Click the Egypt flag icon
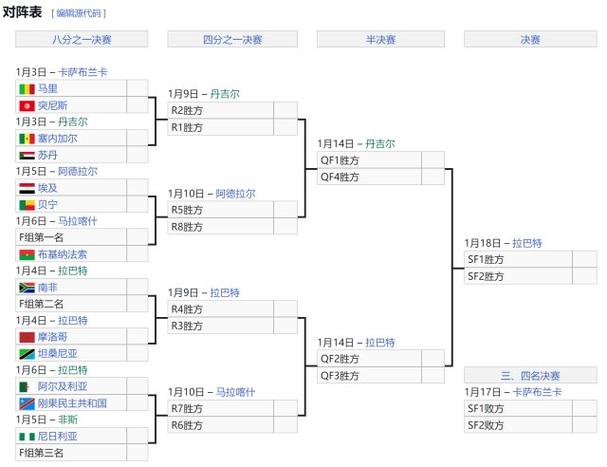The height and width of the screenshot is (467, 607). (27, 188)
